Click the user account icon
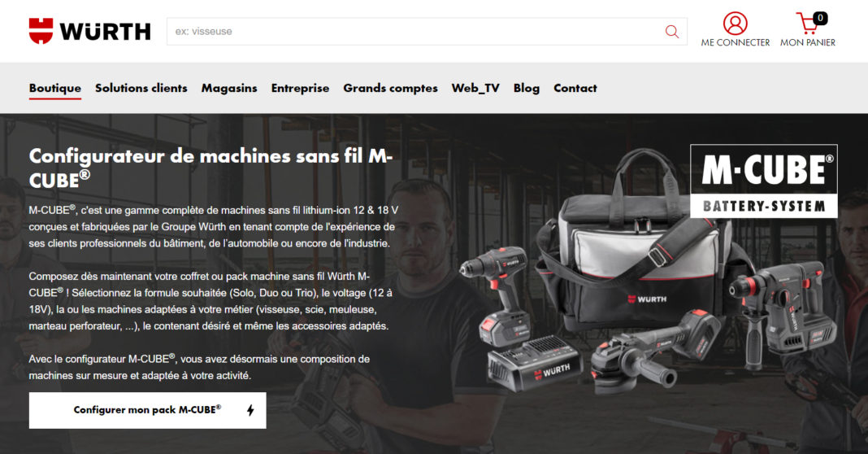Image resolution: width=868 pixels, height=454 pixels. coord(736,24)
